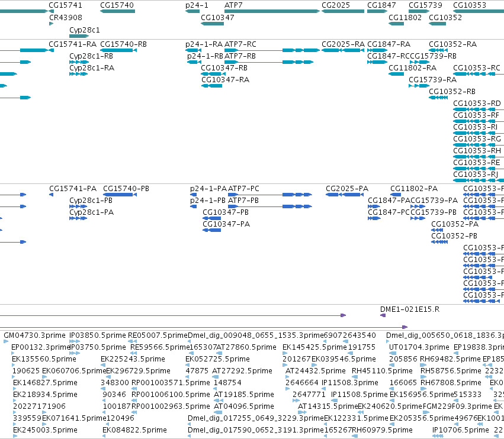Click the CG11802 gene label
Image resolution: width=504 pixels, height=439 pixels.
click(405, 18)
